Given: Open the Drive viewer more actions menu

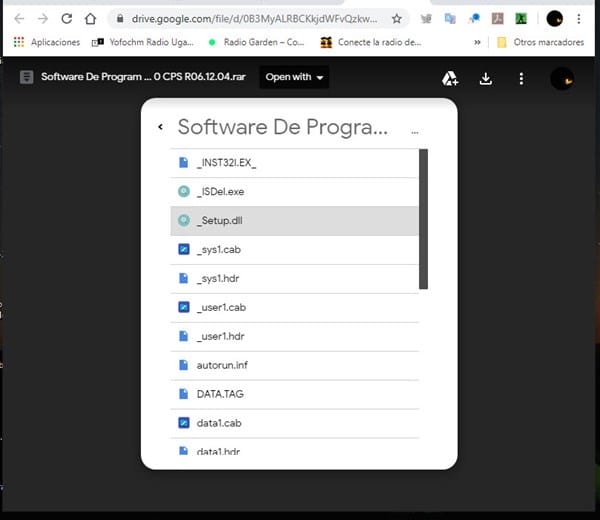Looking at the screenshot, I should pyautogui.click(x=521, y=78).
